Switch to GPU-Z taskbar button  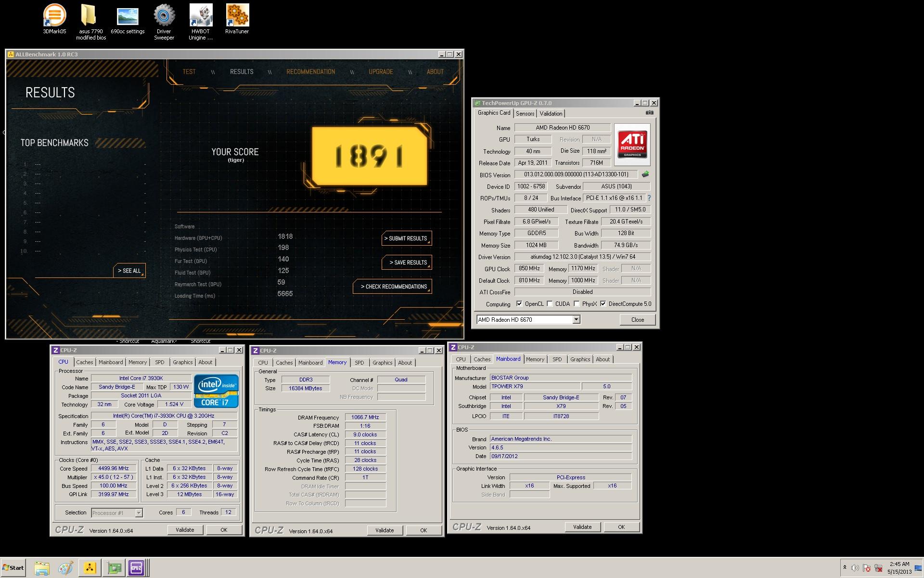pyautogui.click(x=115, y=568)
